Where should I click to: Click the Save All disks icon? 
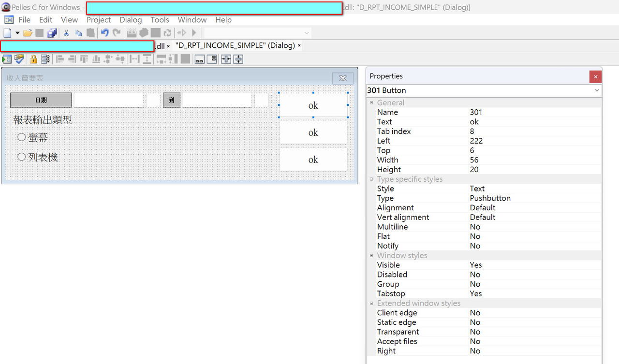tap(52, 33)
